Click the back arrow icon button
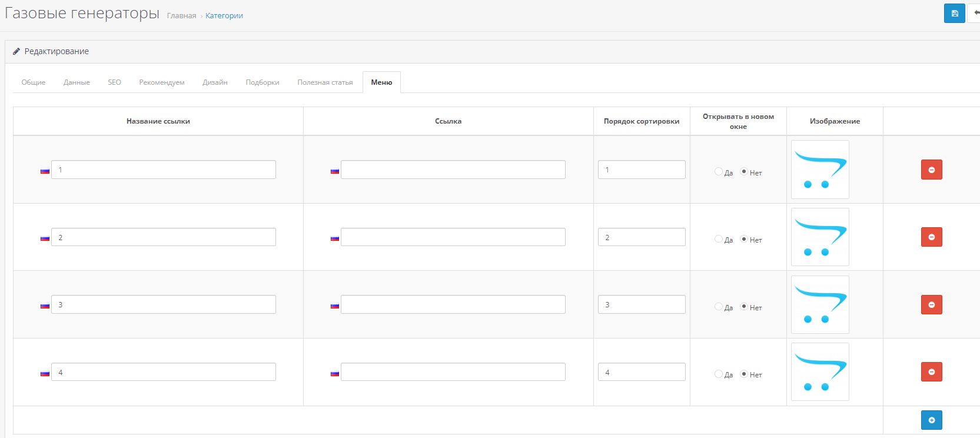Screen dimensions: 980x438 point(975,13)
